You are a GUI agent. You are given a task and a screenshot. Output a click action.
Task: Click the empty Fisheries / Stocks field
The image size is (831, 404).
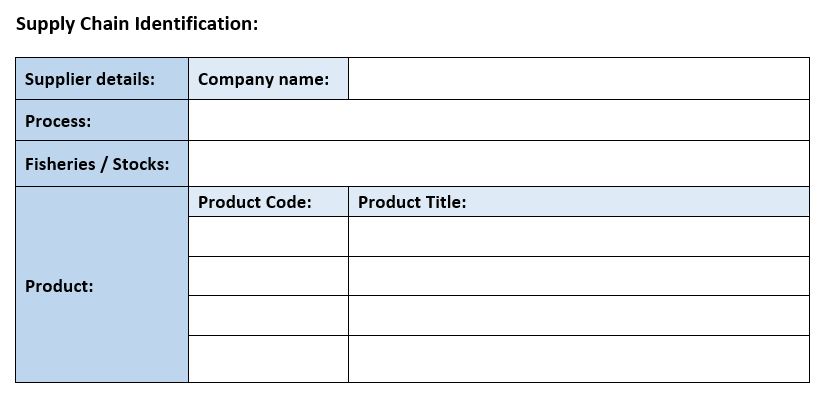(x=498, y=164)
